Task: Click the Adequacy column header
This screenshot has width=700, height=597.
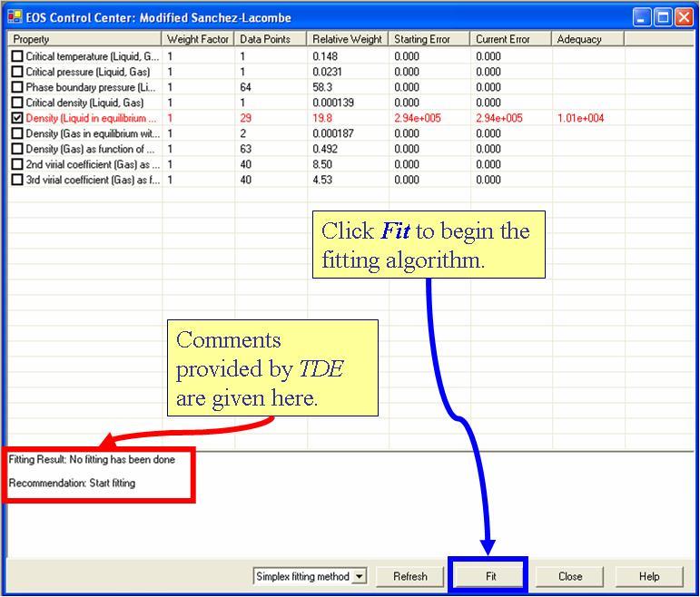Action: click(x=587, y=39)
